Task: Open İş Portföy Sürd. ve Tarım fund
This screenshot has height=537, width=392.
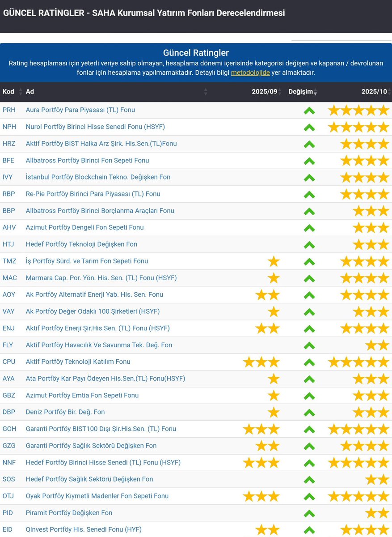Action: pos(87,261)
